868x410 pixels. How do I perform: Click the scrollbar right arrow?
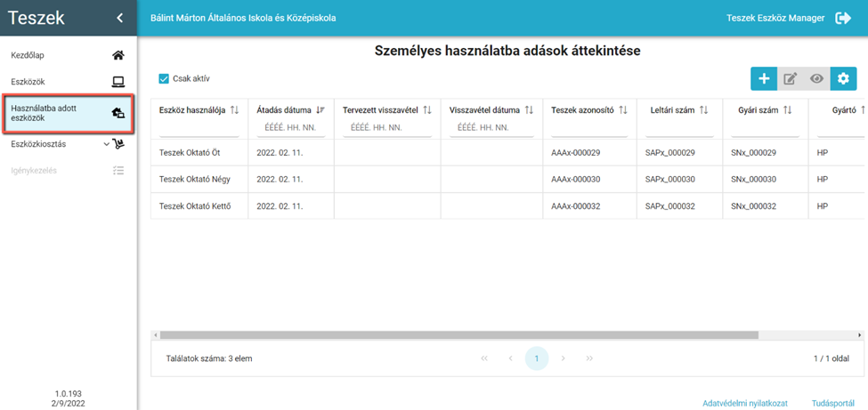point(860,335)
